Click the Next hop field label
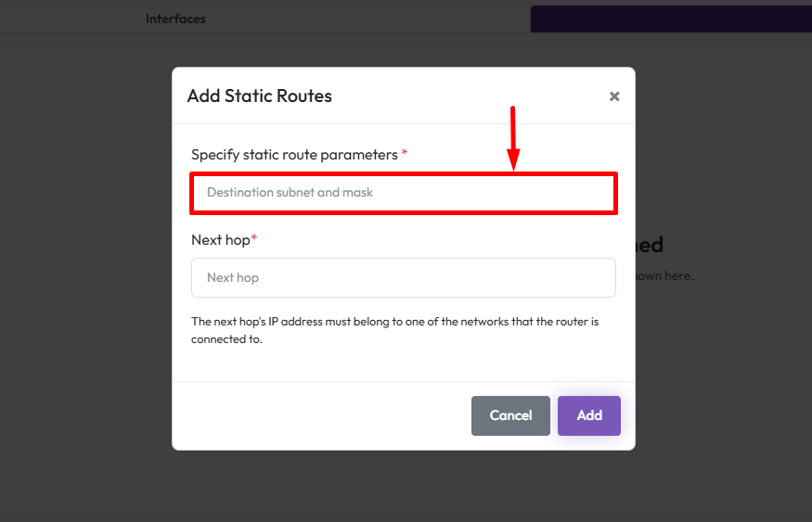Screen dimensions: 812x522 221,240
